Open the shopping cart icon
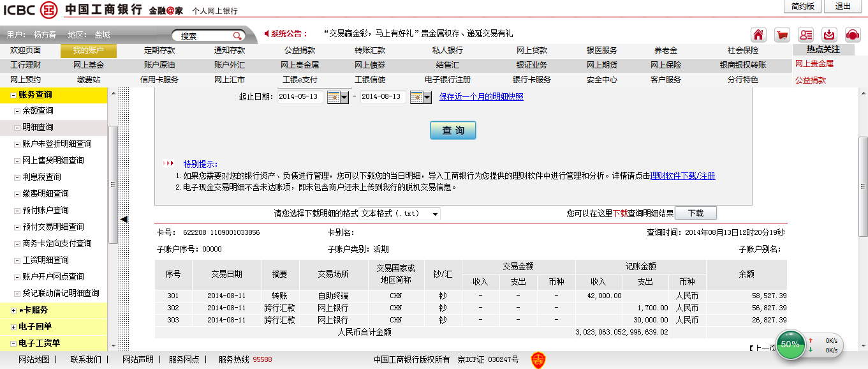The image size is (868, 369). tap(782, 34)
